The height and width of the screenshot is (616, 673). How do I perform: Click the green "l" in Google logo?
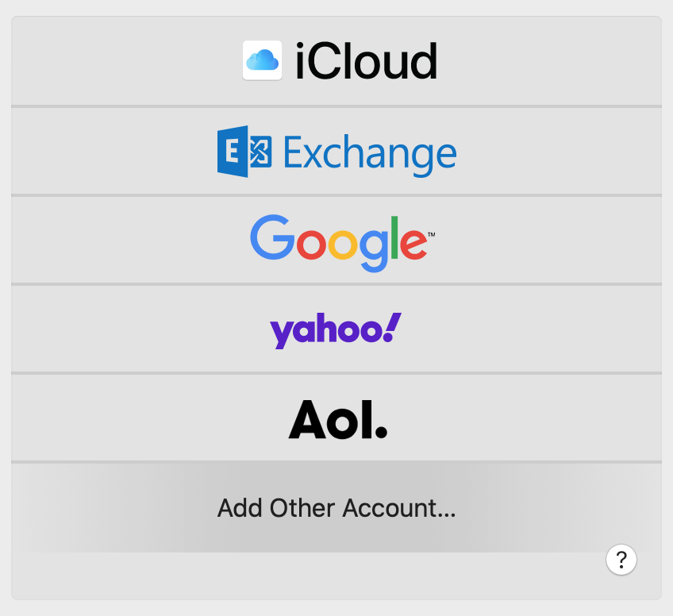(x=394, y=237)
